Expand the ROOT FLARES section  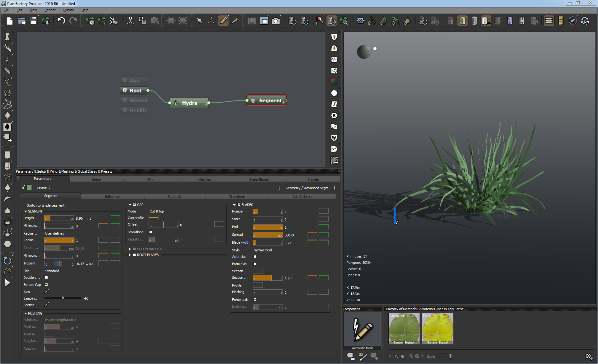point(130,255)
